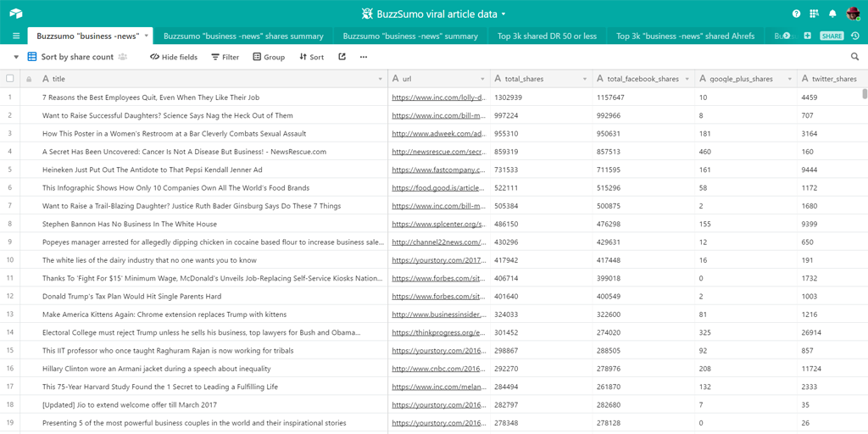Open collaborators icon next to view name
The height and width of the screenshot is (434, 868).
[x=122, y=57]
